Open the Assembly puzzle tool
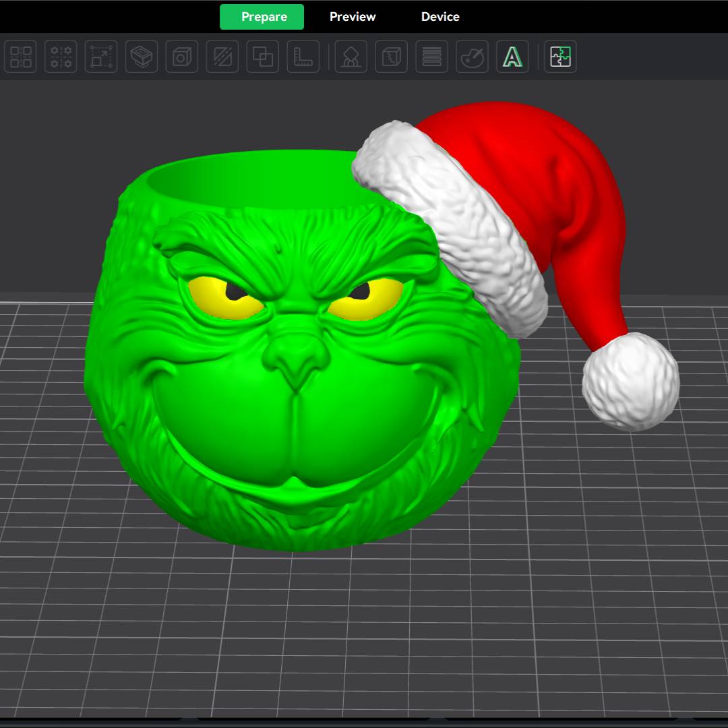 pyautogui.click(x=562, y=57)
